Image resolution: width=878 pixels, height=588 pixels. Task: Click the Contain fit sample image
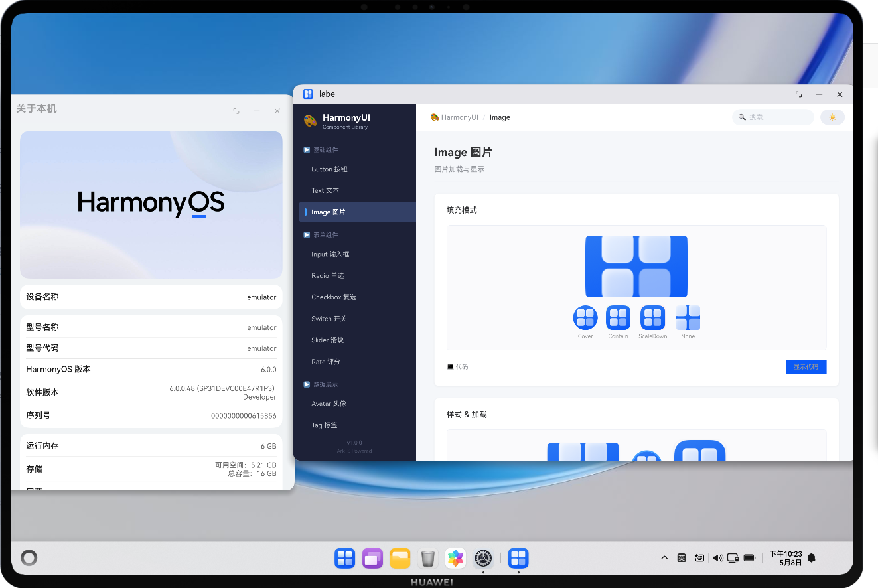[x=619, y=318]
